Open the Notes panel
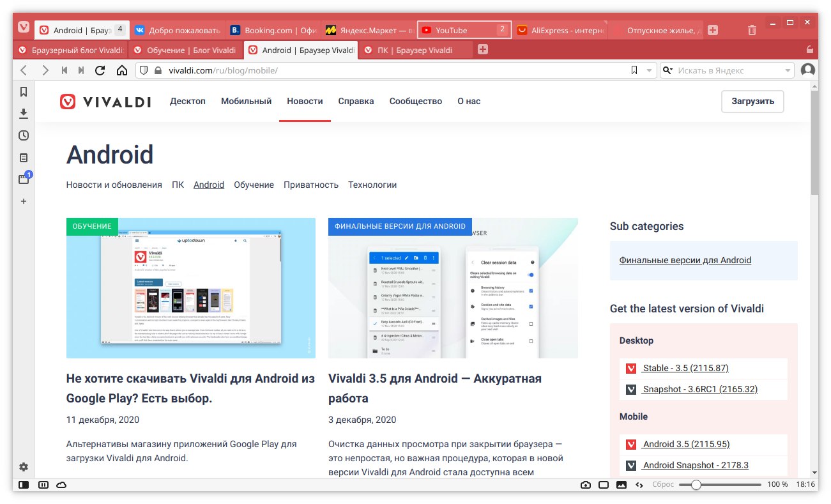Viewport: 831px width, 504px height. click(24, 157)
